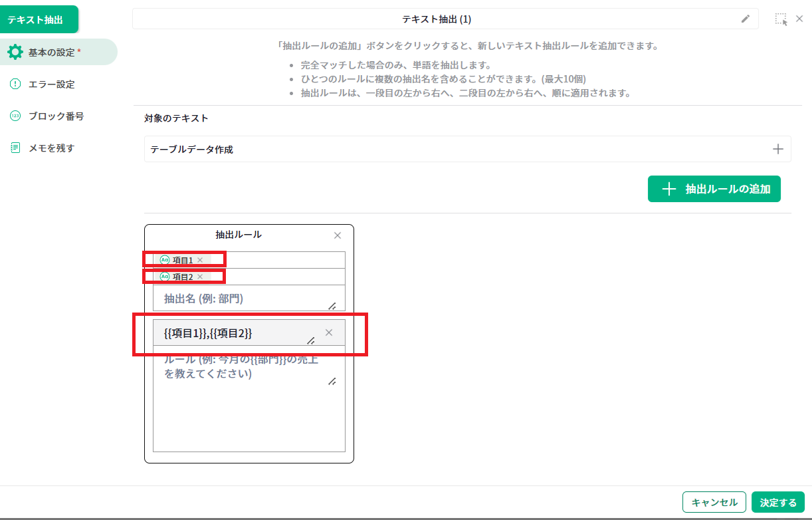Click the dashed selection cursor icon
Screen dimensions: 812x520
tap(781, 19)
